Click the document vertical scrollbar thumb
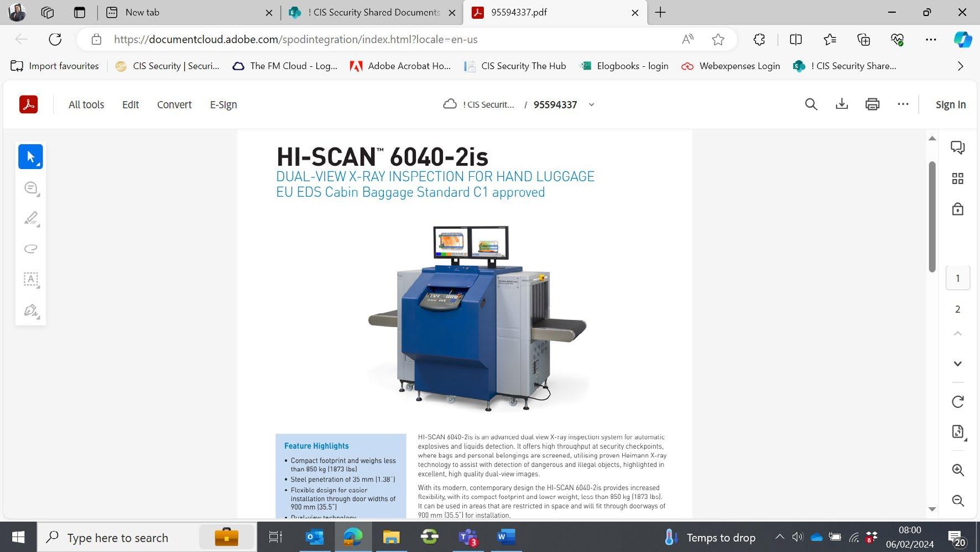 point(932,217)
